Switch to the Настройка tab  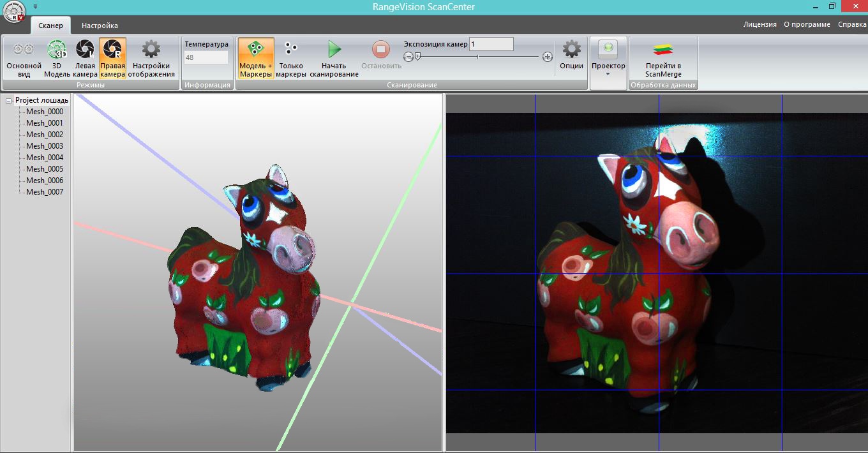point(100,26)
